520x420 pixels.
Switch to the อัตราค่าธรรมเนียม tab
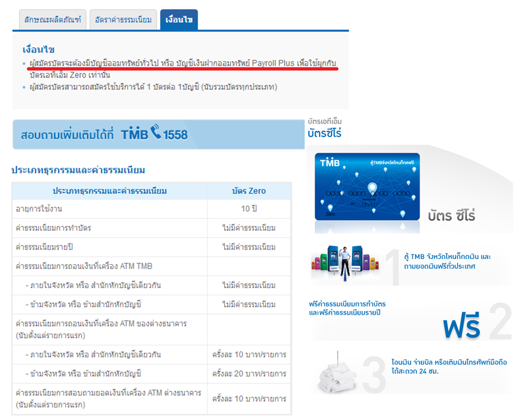124,20
